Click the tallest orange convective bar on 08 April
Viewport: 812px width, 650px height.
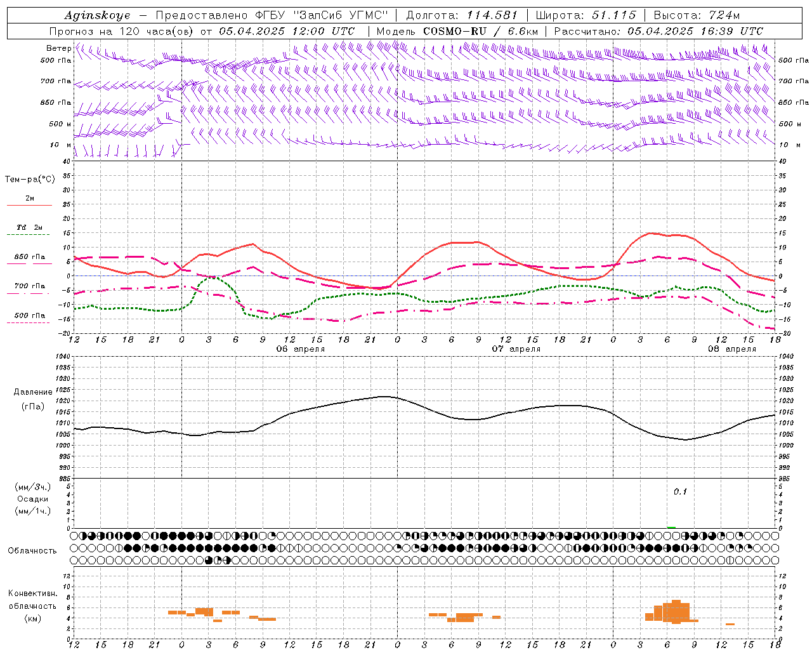click(x=676, y=612)
